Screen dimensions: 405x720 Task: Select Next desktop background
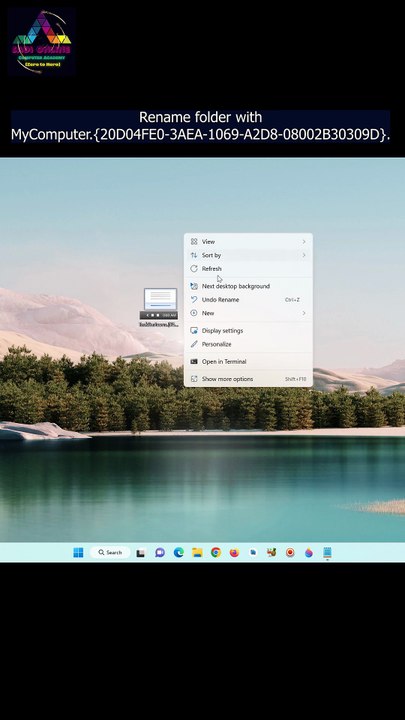point(248,286)
